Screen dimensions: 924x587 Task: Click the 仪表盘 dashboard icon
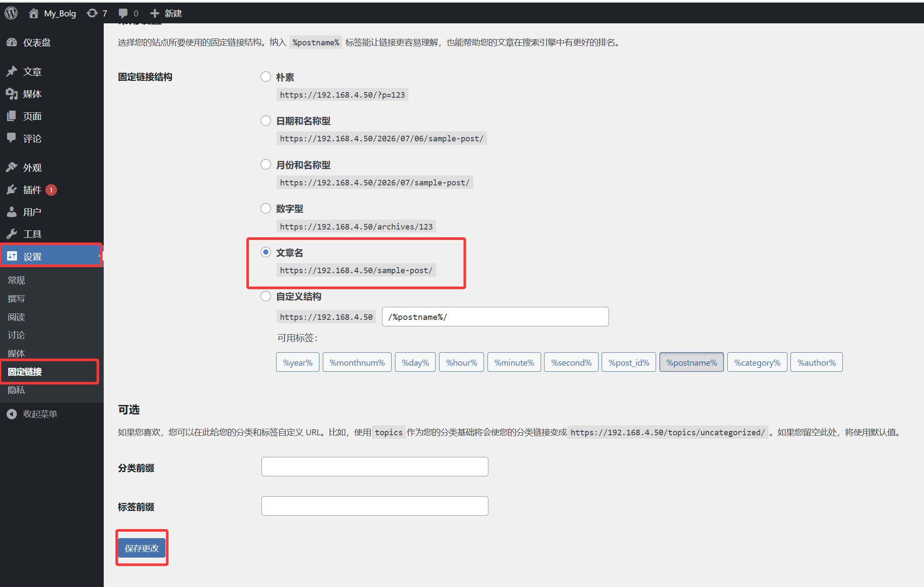coord(12,42)
